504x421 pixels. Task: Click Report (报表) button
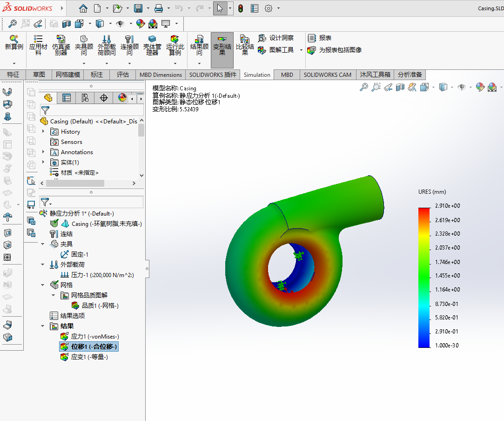[320, 38]
